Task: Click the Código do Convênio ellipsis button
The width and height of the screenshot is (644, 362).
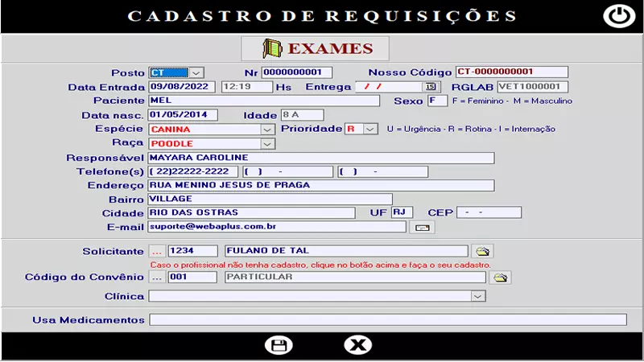Action: coord(157,278)
